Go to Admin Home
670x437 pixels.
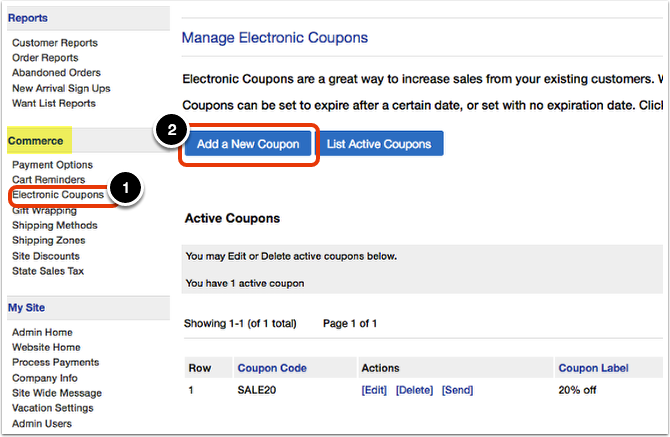pyautogui.click(x=42, y=332)
